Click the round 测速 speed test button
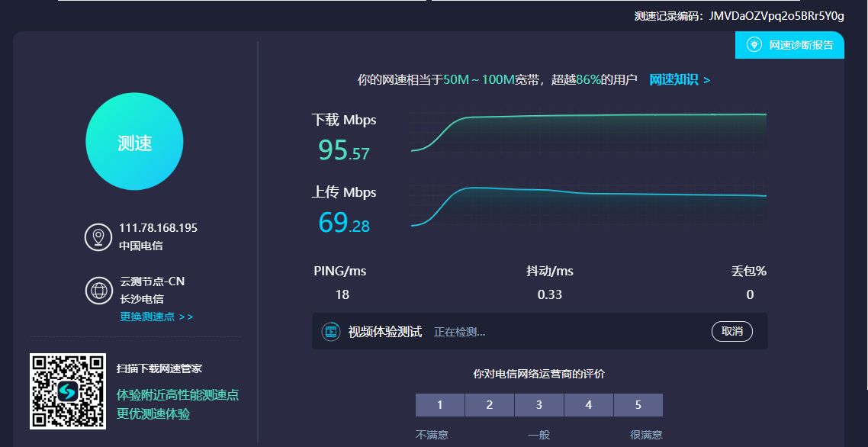This screenshot has width=868, height=447. [134, 142]
